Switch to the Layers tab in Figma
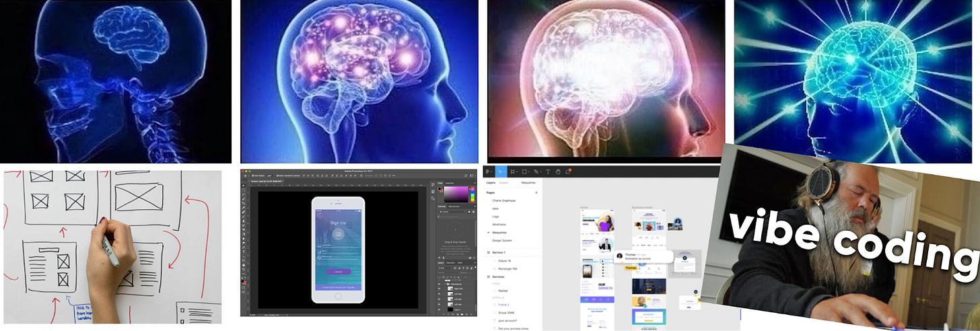Screen dimensions: 980x331 click(x=491, y=182)
